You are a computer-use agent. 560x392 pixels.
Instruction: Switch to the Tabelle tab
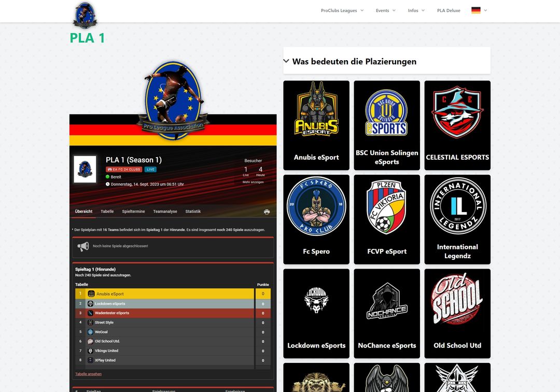click(107, 212)
